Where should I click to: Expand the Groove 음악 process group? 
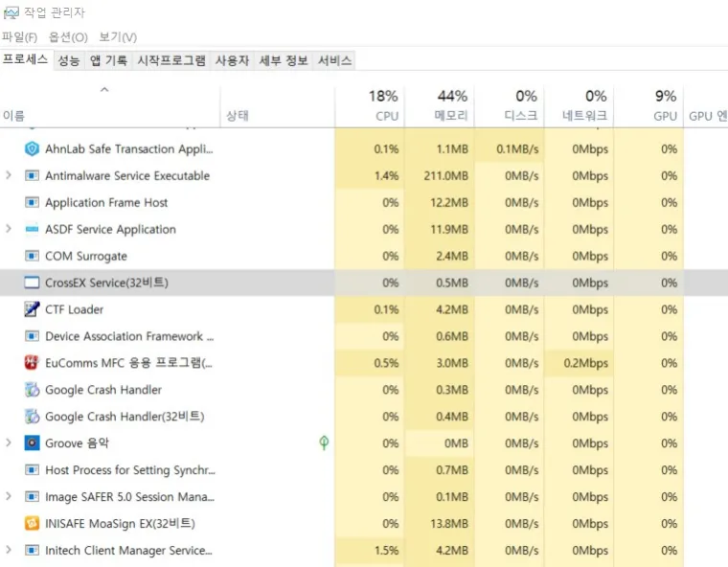point(9,442)
